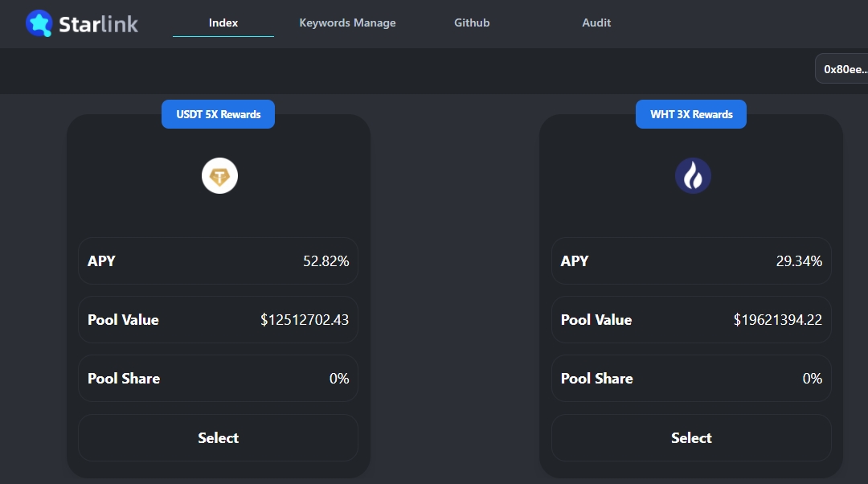868x484 pixels.
Task: Go to the Audit page
Action: (x=596, y=23)
